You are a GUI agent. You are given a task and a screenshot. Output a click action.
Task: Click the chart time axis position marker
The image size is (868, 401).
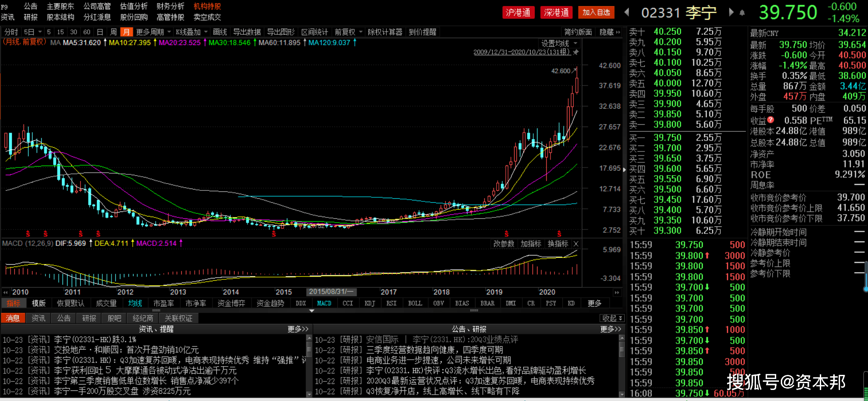(330, 292)
